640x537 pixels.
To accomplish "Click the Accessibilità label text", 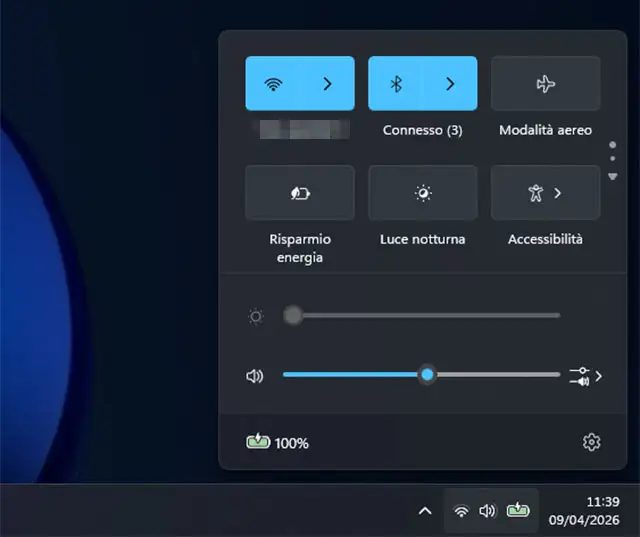I will coord(545,239).
